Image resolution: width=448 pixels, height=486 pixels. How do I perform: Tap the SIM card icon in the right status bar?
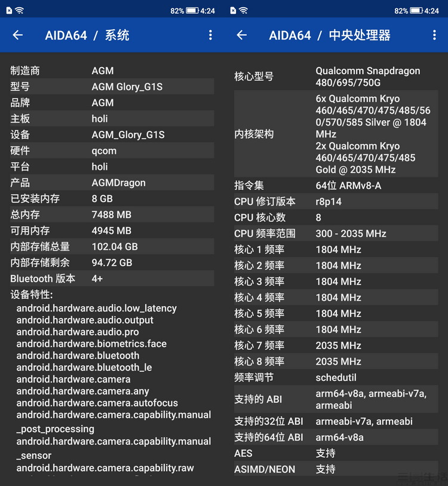(234, 11)
